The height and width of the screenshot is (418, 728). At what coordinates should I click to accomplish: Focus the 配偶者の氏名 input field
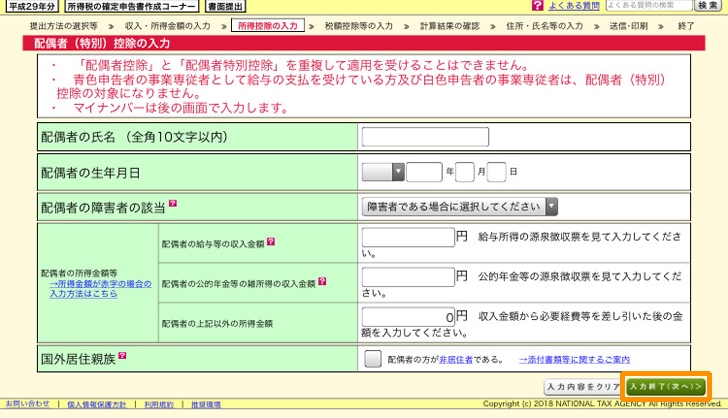[425, 137]
